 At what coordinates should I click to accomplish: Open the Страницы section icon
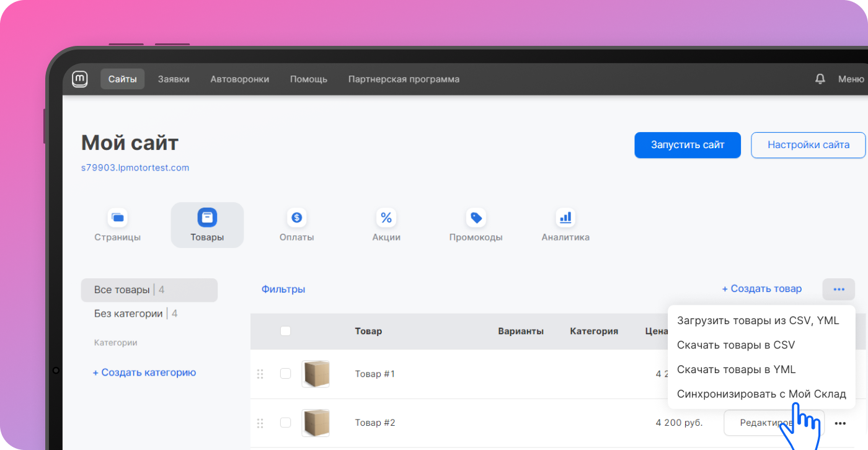click(x=118, y=218)
